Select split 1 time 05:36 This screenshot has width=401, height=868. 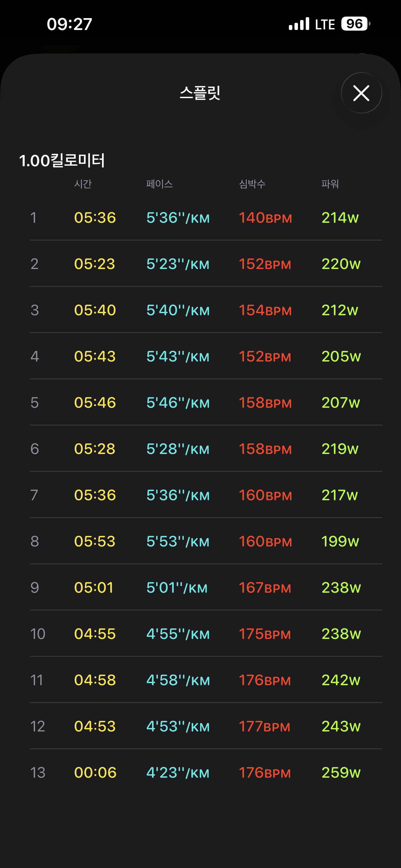95,218
